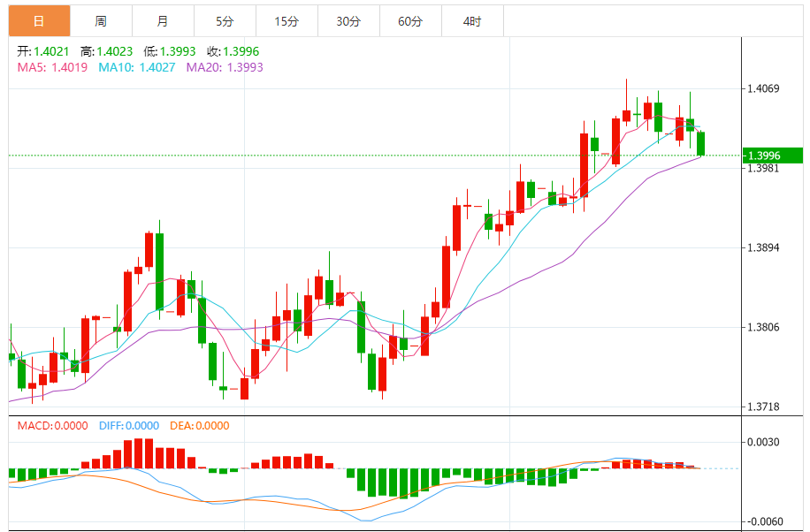Switch to the 周 weekly tab
Screen dimensions: 810x532
tap(101, 21)
